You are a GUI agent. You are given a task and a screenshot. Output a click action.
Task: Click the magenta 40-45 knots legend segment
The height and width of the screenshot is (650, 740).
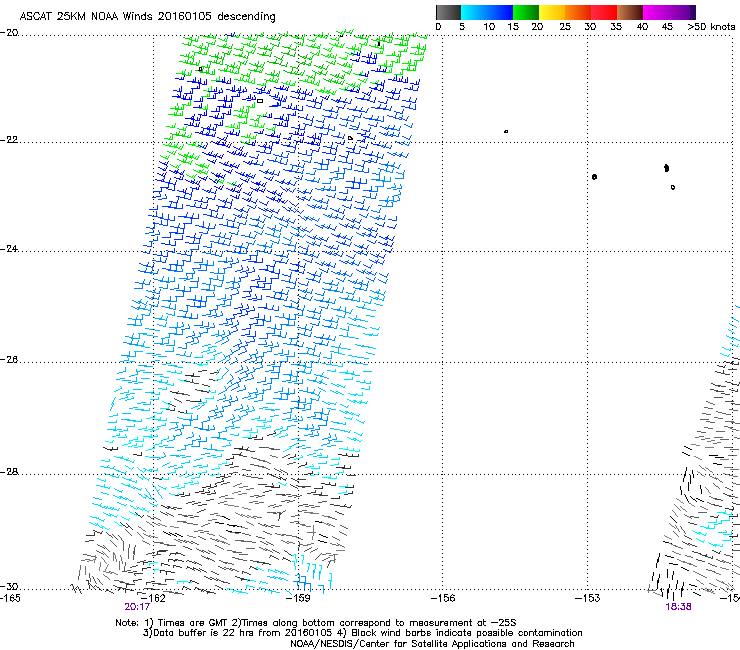click(656, 12)
